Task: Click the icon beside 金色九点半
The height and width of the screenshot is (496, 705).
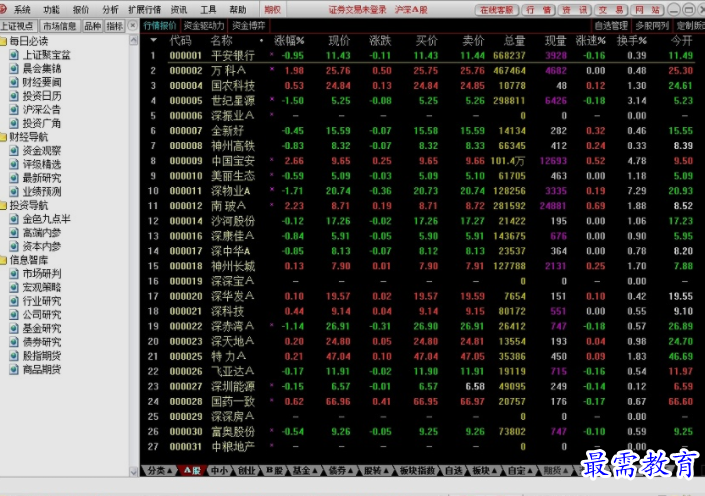Action: coord(14,219)
